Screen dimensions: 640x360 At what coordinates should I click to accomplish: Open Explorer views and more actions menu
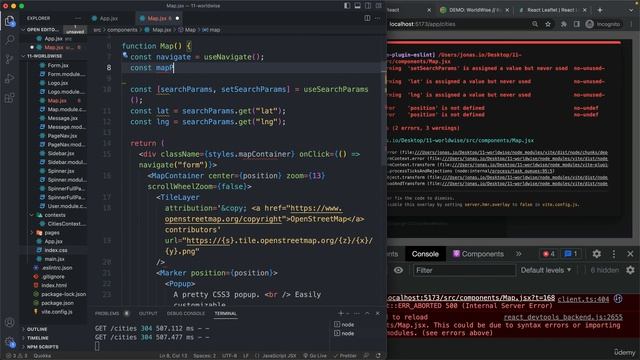point(78,18)
